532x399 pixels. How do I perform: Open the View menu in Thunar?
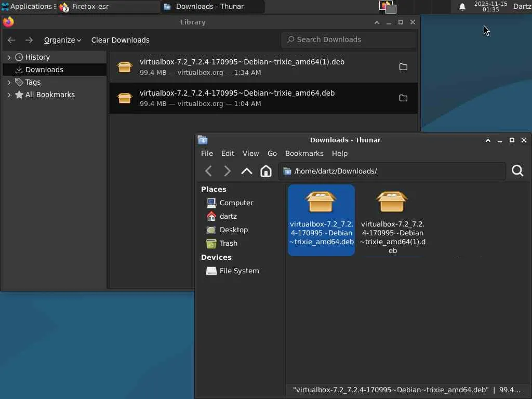[250, 153]
